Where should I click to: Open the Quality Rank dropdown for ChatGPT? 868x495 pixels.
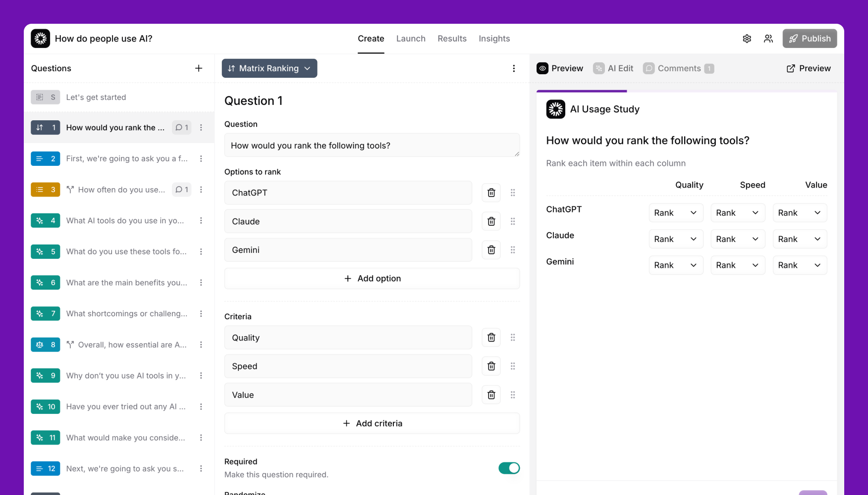(x=676, y=212)
